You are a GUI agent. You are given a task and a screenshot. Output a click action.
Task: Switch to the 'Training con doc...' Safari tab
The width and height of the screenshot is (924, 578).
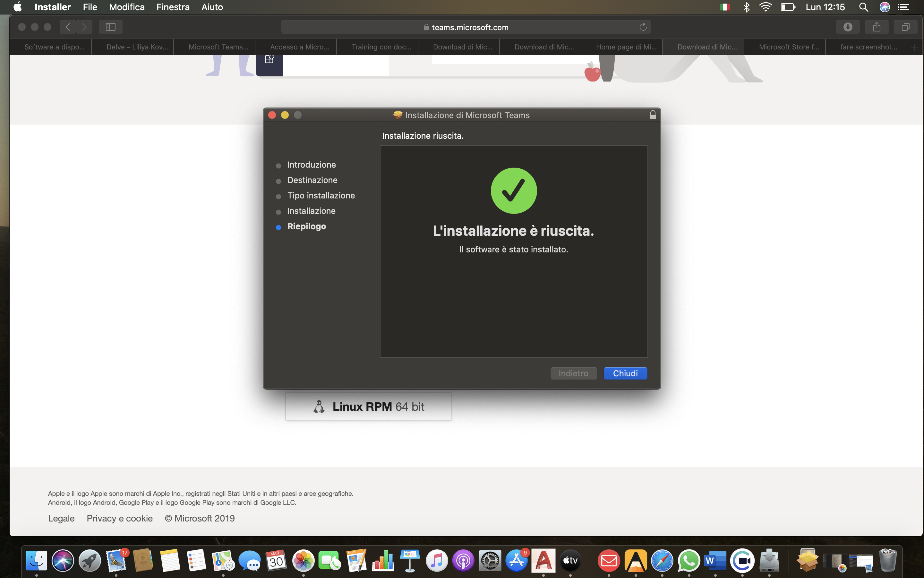click(377, 47)
